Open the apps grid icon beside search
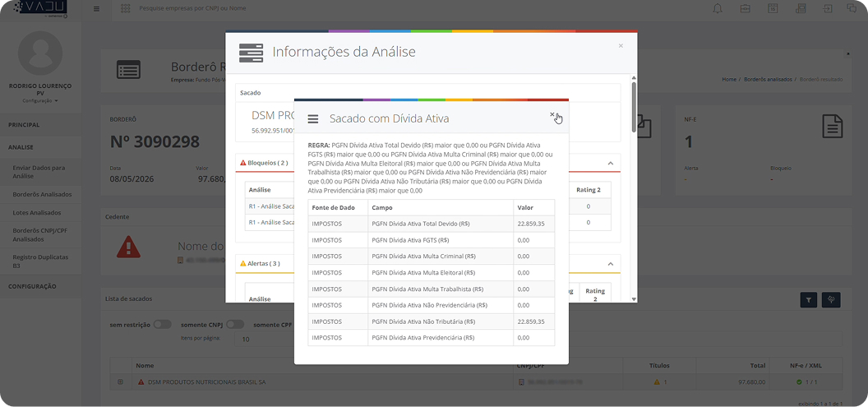The height and width of the screenshot is (407, 868). pyautogui.click(x=125, y=9)
